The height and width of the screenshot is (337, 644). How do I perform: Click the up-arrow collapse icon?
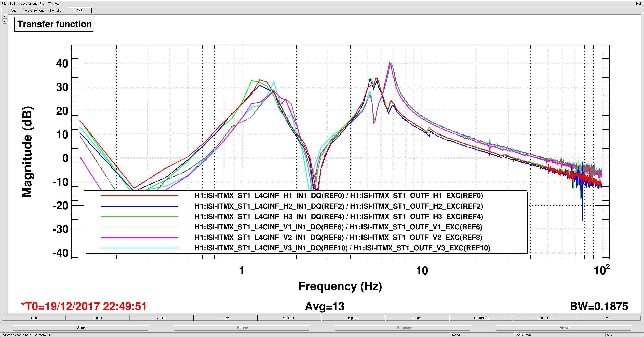(5, 22)
